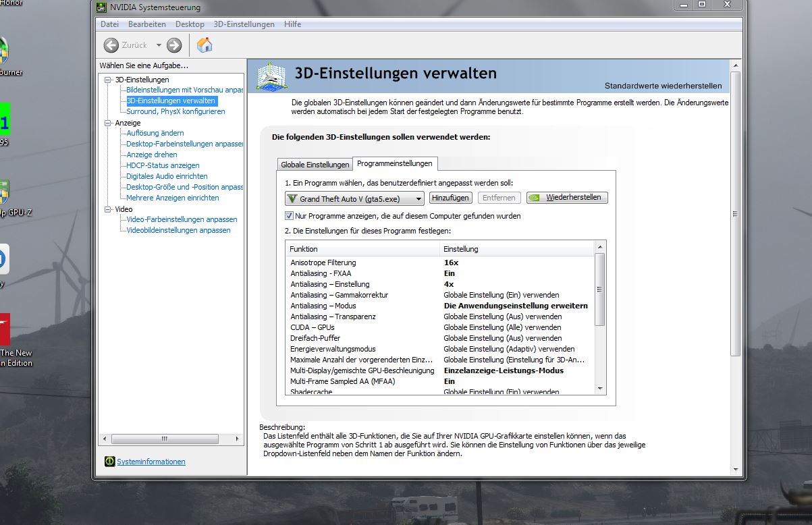Open Mehrere Anzeigen einrichten
Viewport: 812px width, 525px height.
point(172,198)
